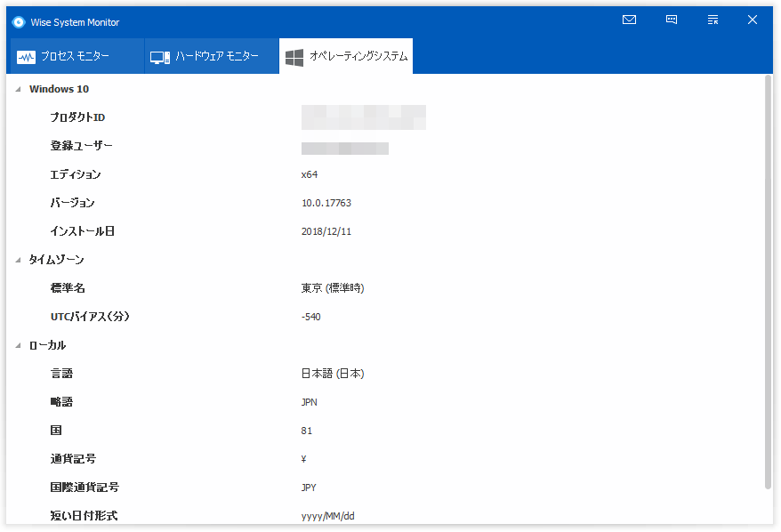Collapse the Windows 10 section triangle

[19, 89]
